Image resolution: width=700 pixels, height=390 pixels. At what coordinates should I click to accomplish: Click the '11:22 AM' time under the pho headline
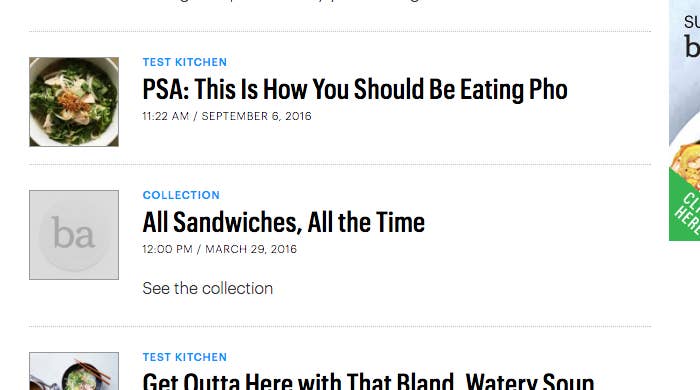(166, 116)
